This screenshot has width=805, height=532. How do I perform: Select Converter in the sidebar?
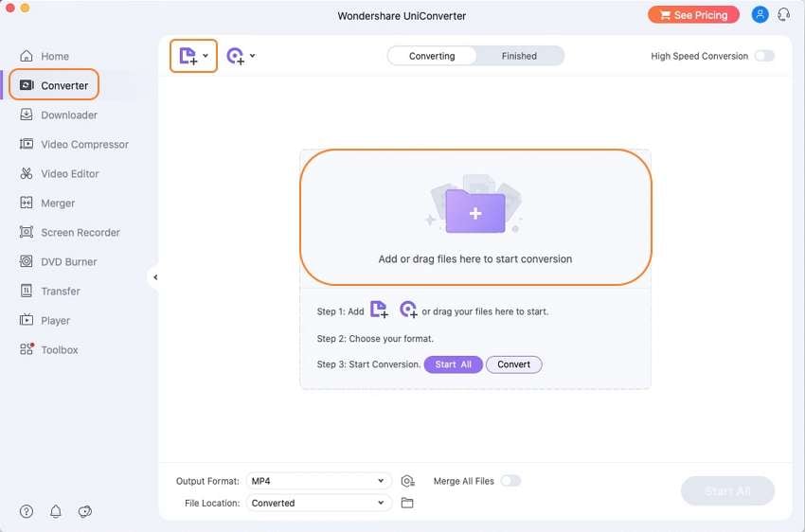[54, 85]
